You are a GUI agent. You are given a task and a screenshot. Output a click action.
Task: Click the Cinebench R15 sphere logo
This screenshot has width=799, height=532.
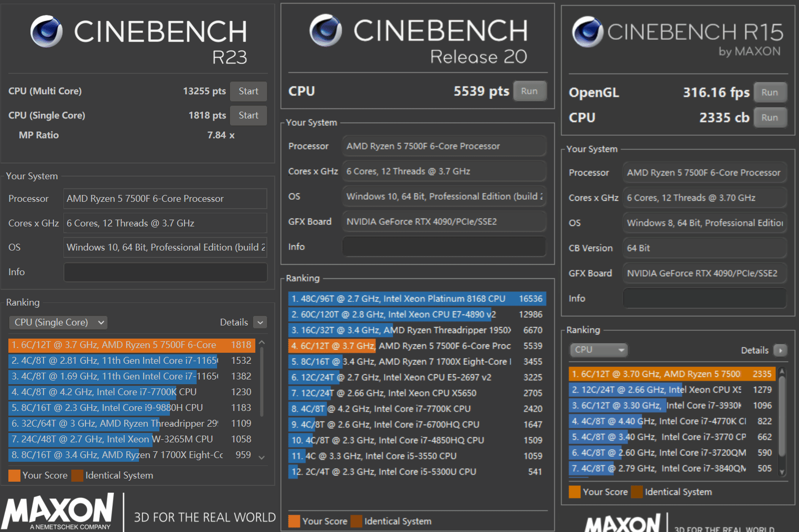(x=588, y=31)
